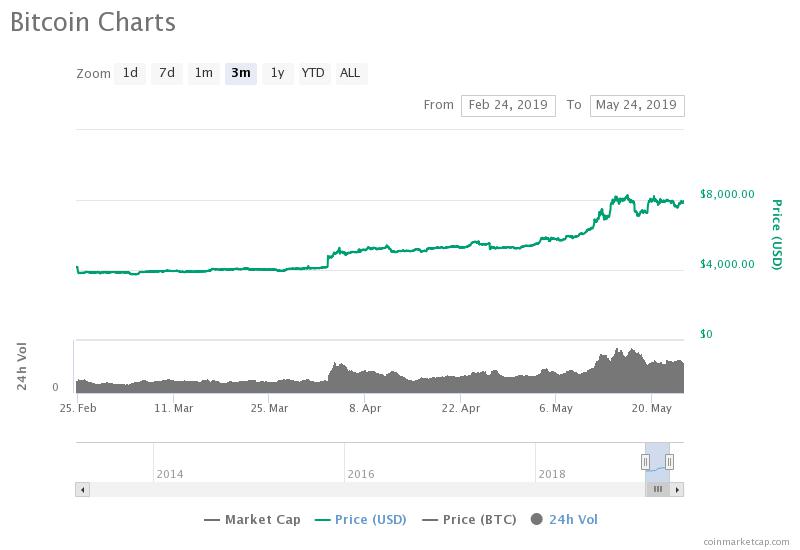Click the scrollbar left arrow
This screenshot has width=800, height=550.
[x=82, y=489]
